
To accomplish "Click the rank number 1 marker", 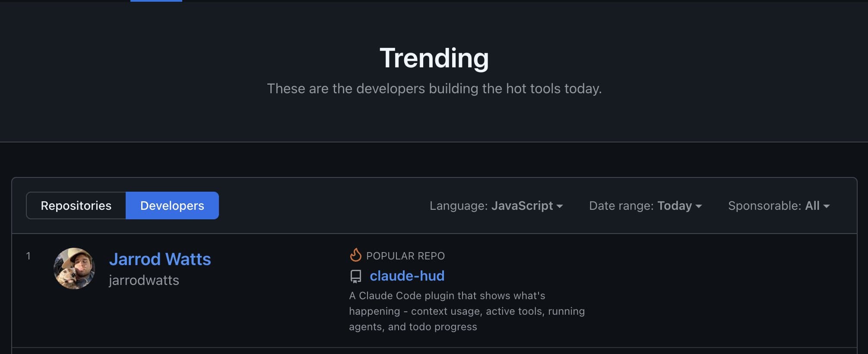I will 29,256.
